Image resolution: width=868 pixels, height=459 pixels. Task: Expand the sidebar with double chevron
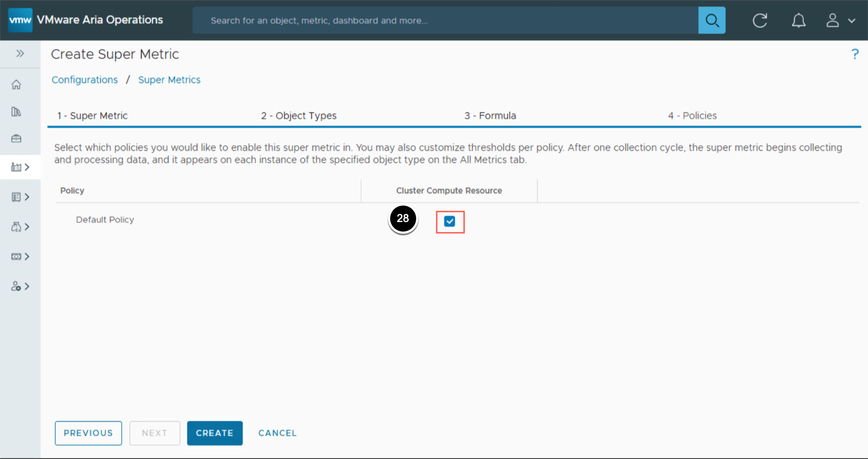[20, 53]
